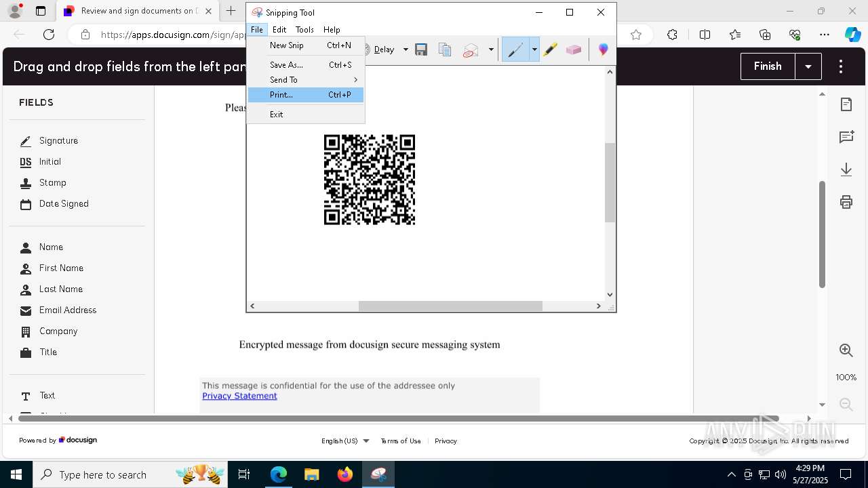Select the Highlighter tool
Viewport: 868px width, 488px height.
[550, 49]
